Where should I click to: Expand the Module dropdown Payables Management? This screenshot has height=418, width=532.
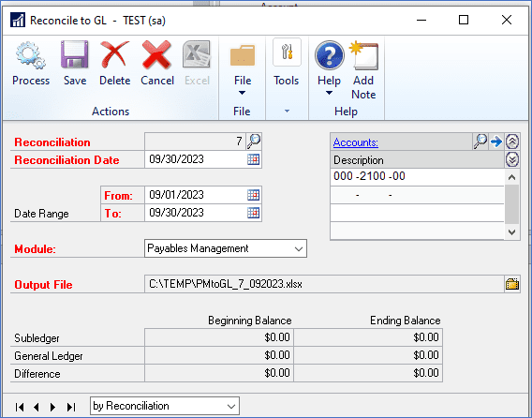[226, 248]
